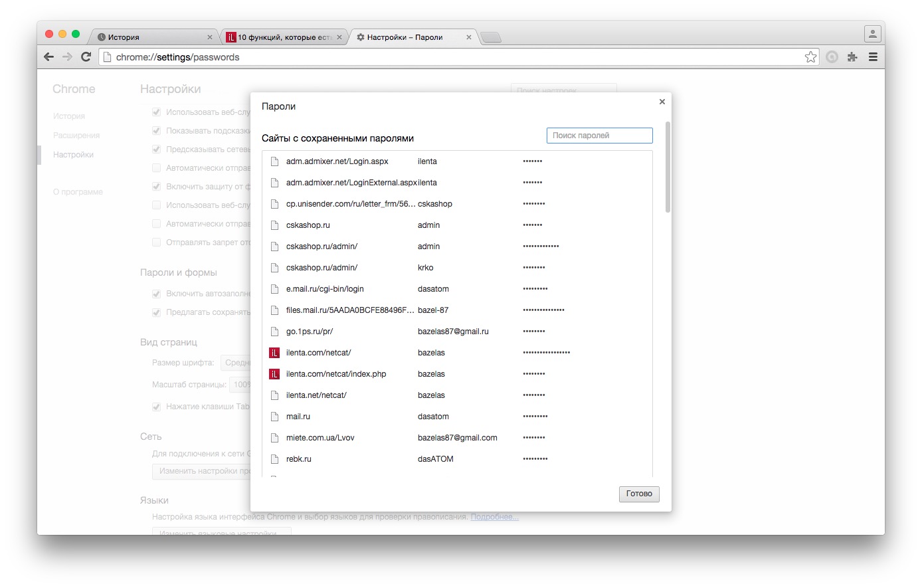Toggle Показывать подсказки checkbox

pos(157,131)
